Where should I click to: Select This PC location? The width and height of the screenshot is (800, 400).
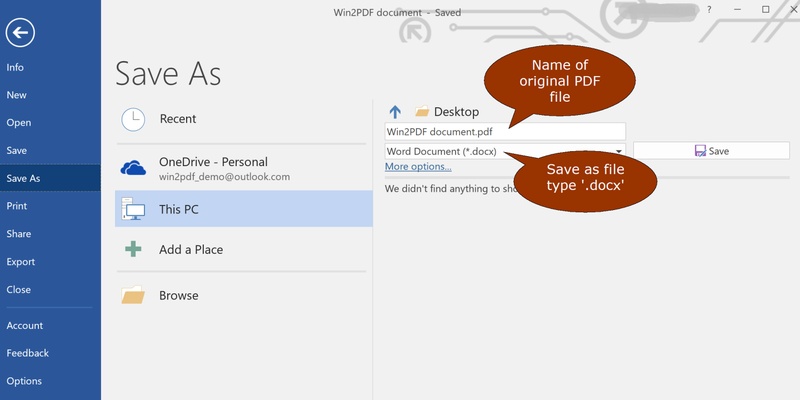coord(244,209)
